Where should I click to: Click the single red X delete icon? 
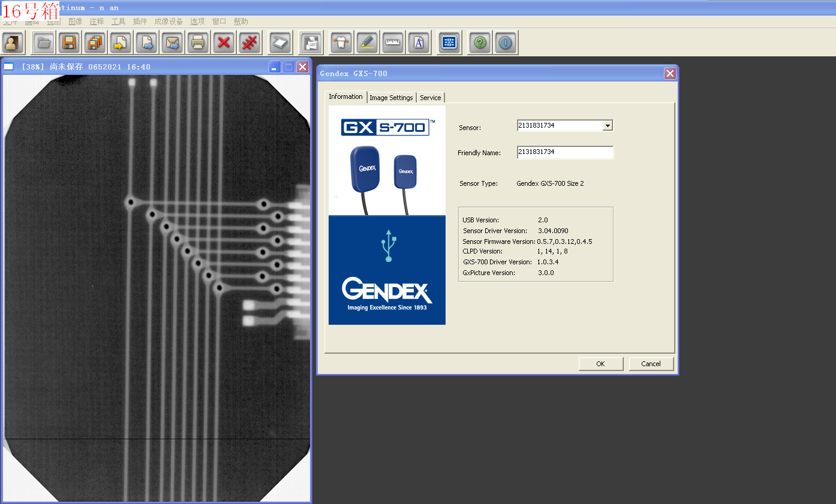[224, 43]
